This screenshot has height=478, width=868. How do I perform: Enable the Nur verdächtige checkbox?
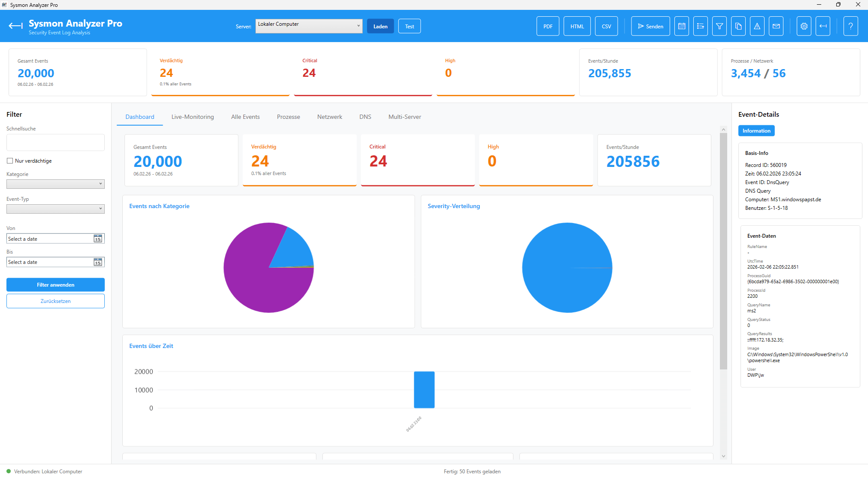pos(10,161)
